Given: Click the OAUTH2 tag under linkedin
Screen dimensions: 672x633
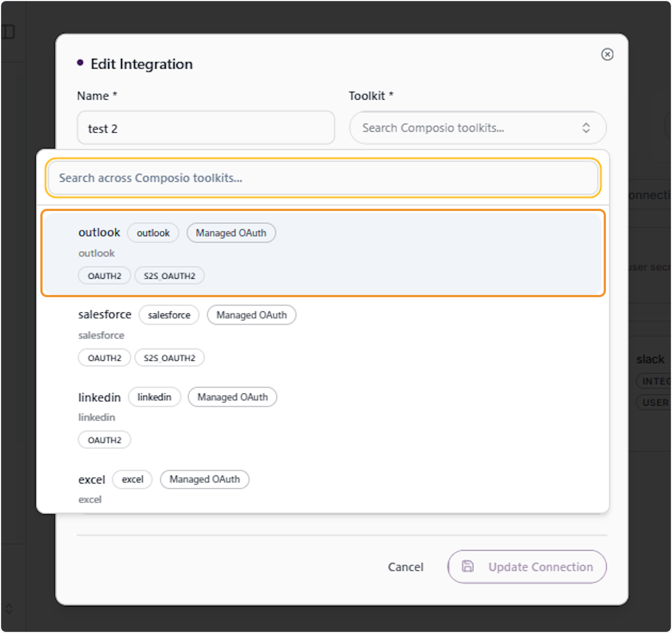Looking at the screenshot, I should point(104,440).
